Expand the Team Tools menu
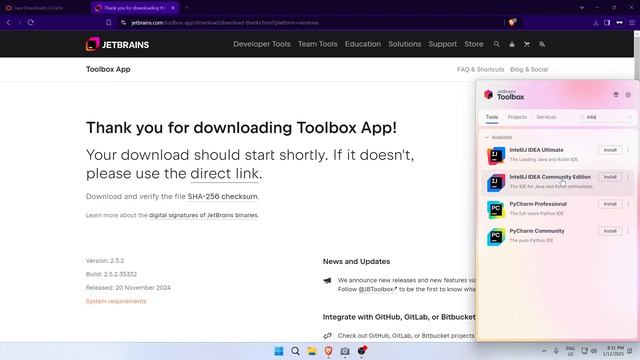Screen dimensions: 640x360 (x=318, y=44)
